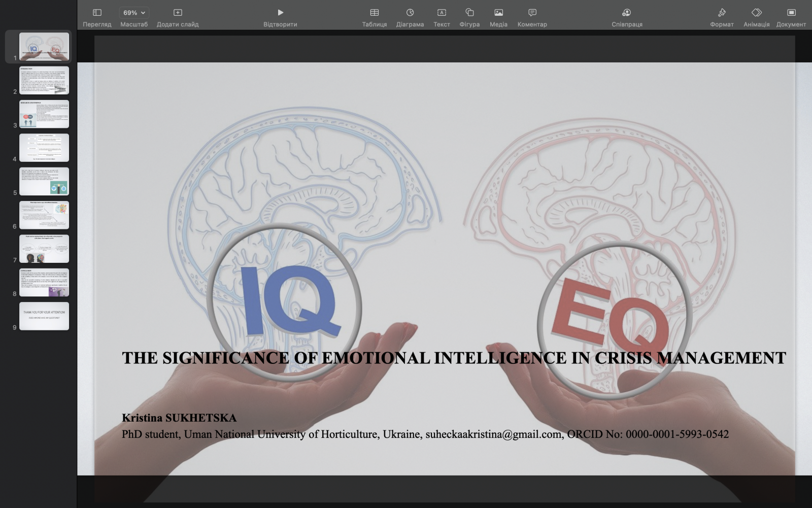
Task: Click the IQ magnifier image on slide
Action: [x=284, y=303]
